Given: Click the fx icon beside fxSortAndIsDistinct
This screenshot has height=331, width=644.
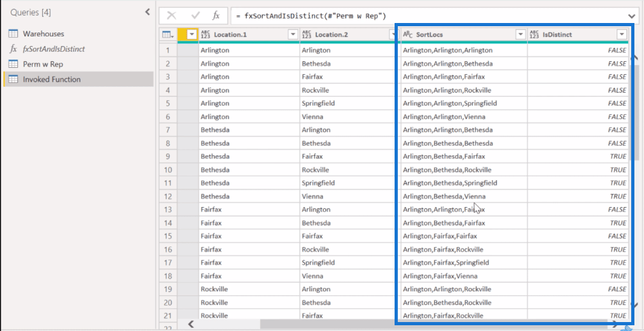Looking at the screenshot, I should pos(13,49).
